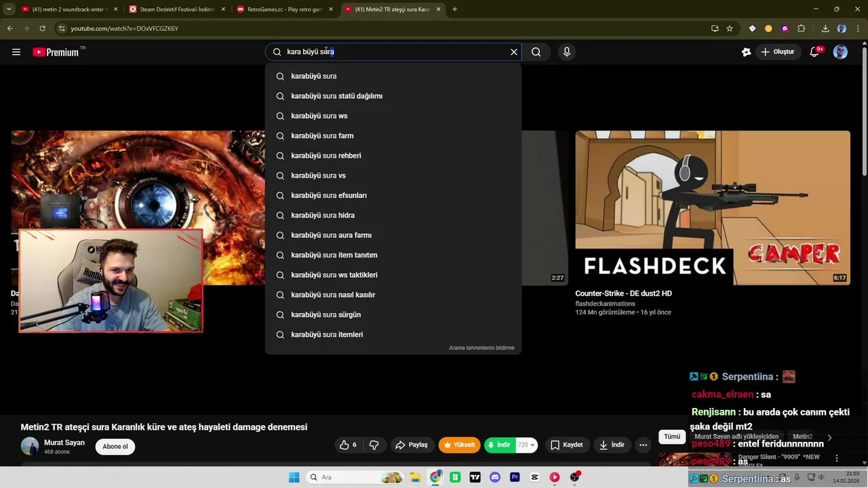This screenshot has width=868, height=488.
Task: Choose karabüyü sura item tanıtım suggestion
Action: (x=393, y=255)
